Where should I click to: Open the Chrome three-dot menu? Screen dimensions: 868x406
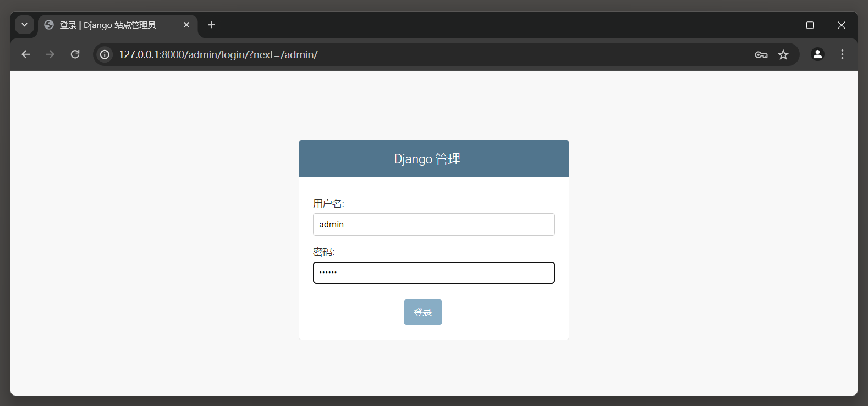coord(842,54)
